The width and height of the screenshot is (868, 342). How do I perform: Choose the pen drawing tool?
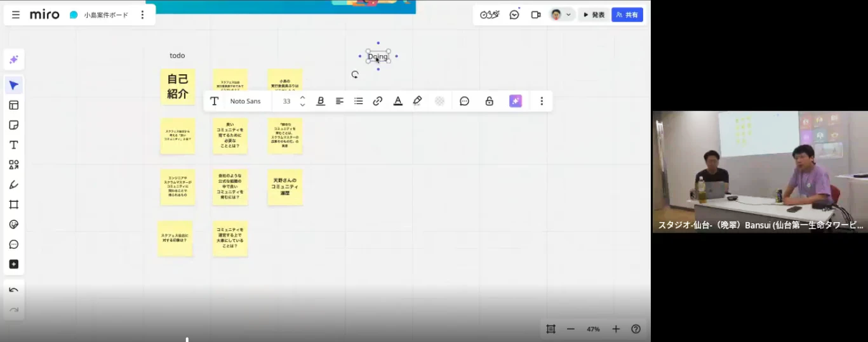(13, 185)
